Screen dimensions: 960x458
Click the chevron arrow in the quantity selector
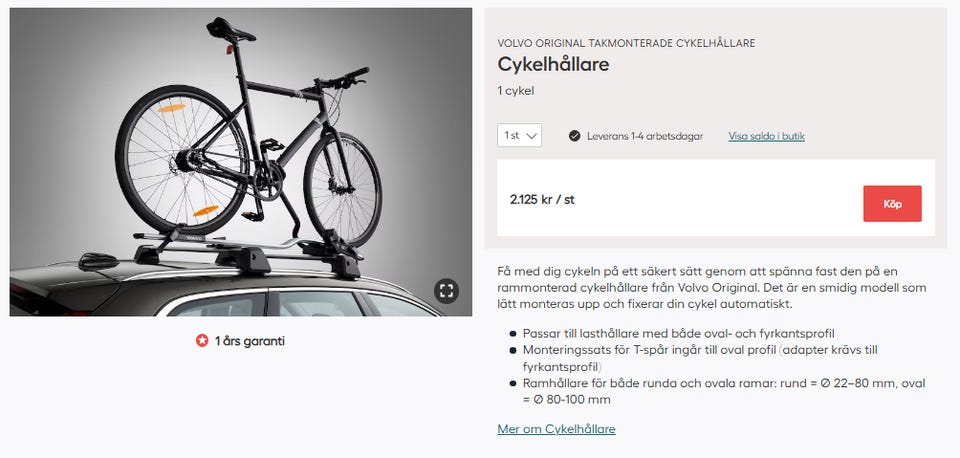[531, 136]
